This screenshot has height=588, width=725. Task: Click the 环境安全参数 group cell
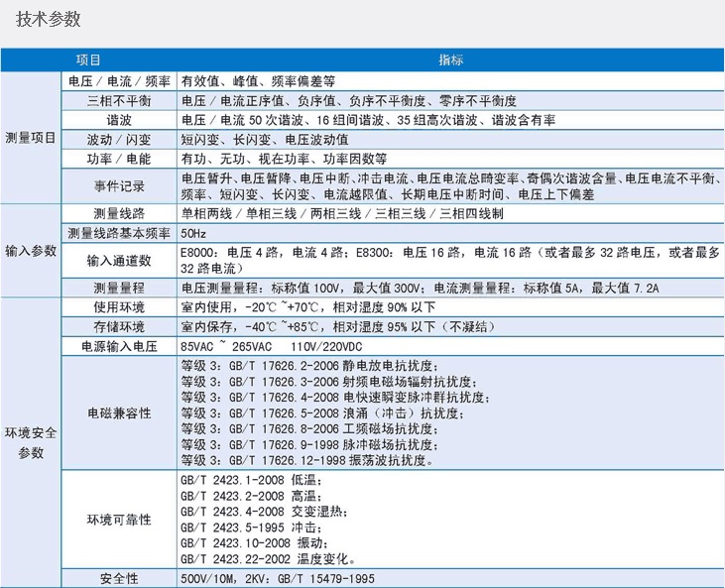click(31, 444)
